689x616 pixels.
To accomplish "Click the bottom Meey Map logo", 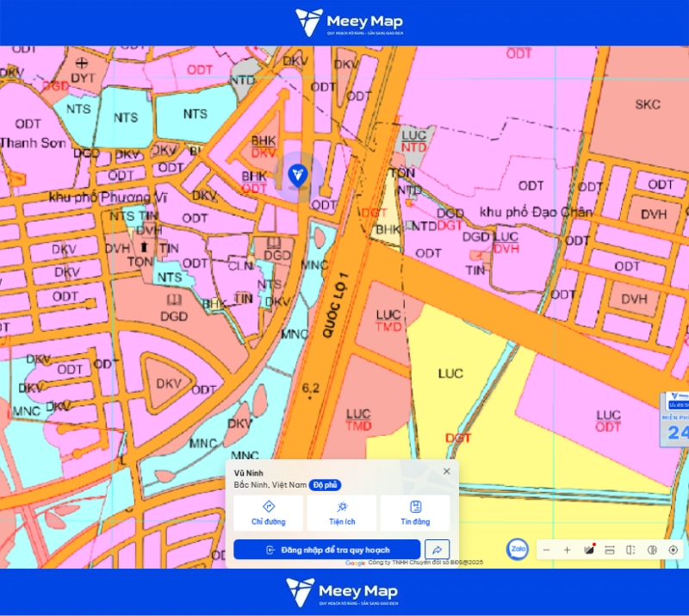I will [x=342, y=592].
